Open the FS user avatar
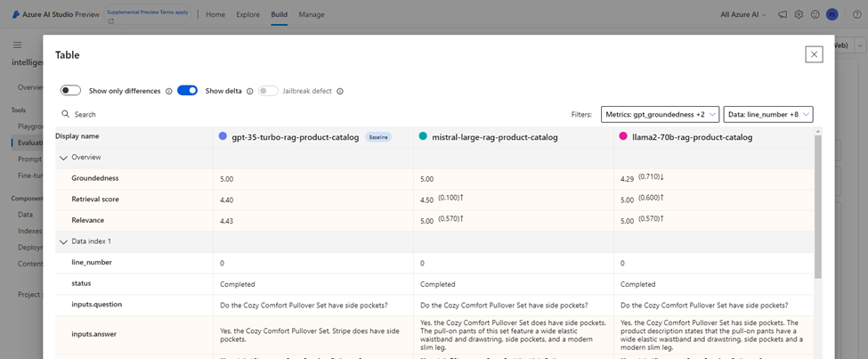 [x=831, y=14]
